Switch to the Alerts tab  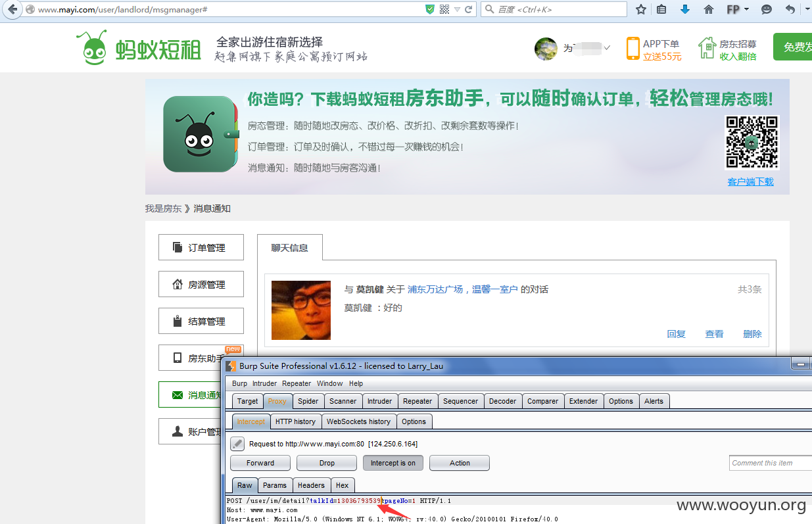[x=654, y=401]
